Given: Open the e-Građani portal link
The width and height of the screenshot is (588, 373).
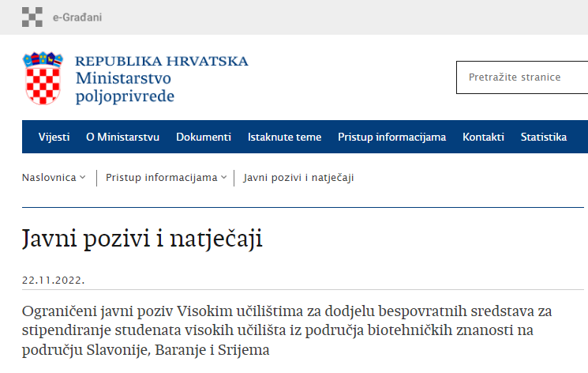Looking at the screenshot, I should pos(77,17).
